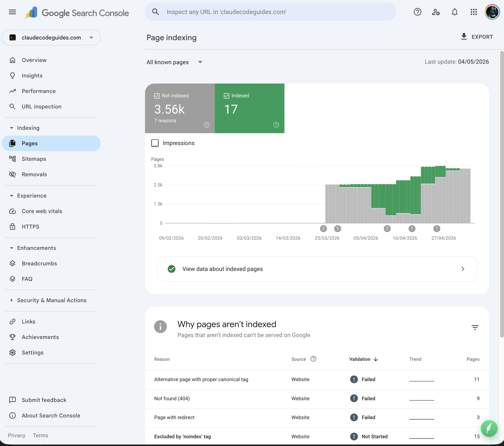The width and height of the screenshot is (504, 446).
Task: Click the Inspect any URL search field
Action: pyautogui.click(x=270, y=12)
